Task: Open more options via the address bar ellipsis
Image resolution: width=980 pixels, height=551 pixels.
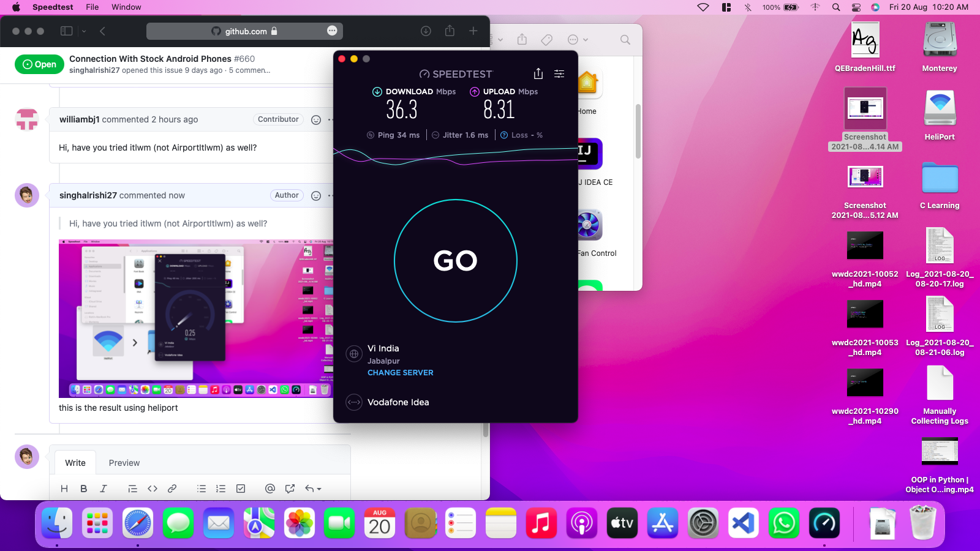Action: click(x=331, y=31)
